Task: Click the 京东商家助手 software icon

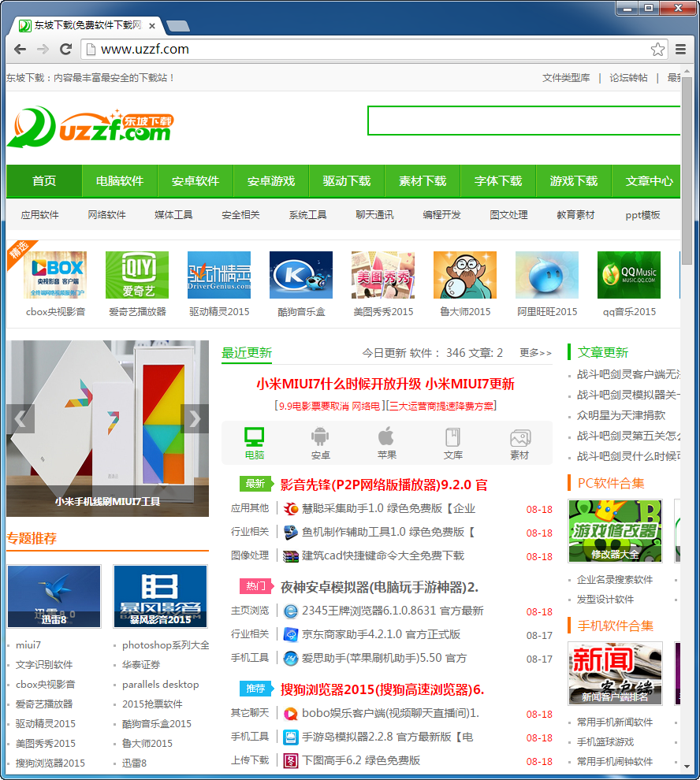Action: point(291,634)
